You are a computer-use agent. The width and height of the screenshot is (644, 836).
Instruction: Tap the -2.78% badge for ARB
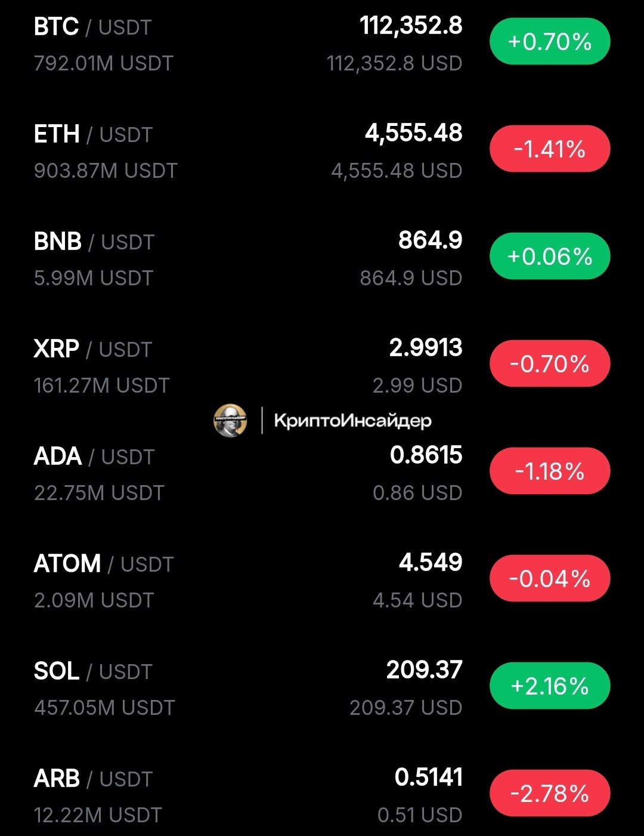[550, 794]
